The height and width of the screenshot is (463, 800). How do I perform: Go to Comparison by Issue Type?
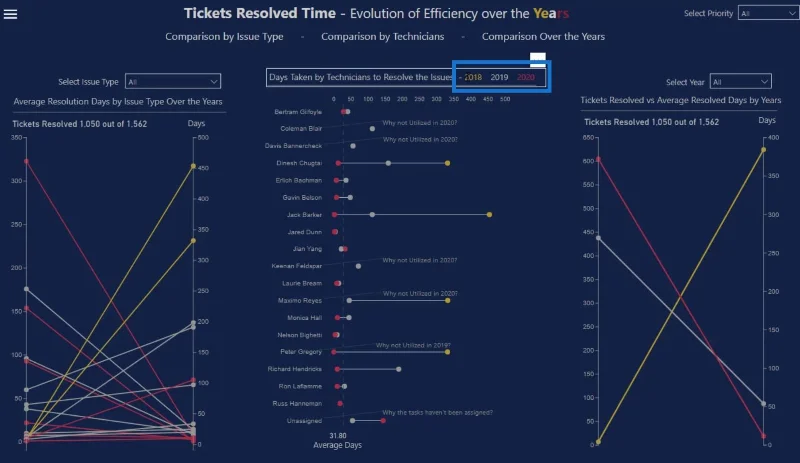pos(224,36)
